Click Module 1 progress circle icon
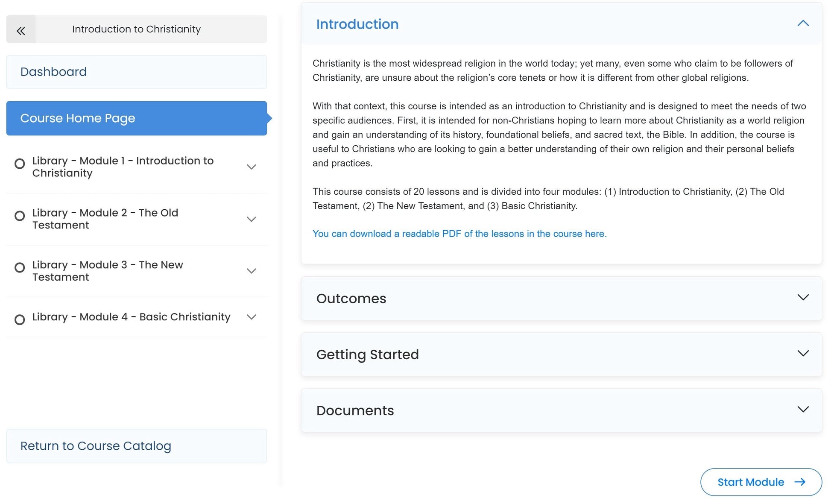This screenshot has height=504, width=831. 20,164
